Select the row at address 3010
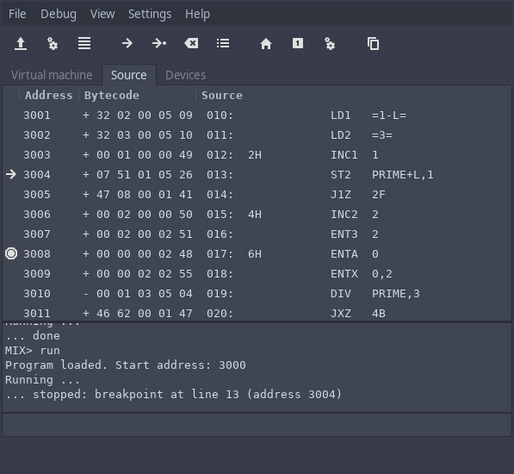 click(257, 294)
